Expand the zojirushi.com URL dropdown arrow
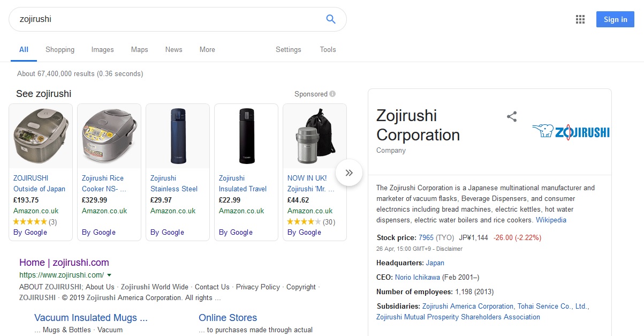This screenshot has height=336, width=644. tap(109, 275)
